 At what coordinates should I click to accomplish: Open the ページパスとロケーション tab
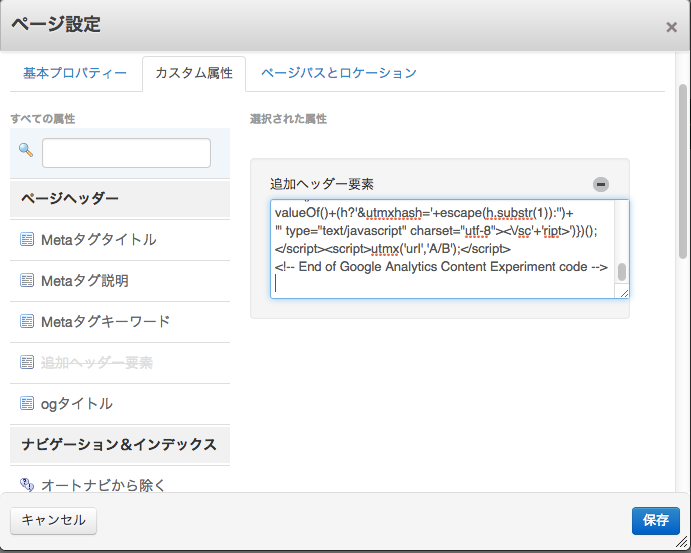(338, 73)
